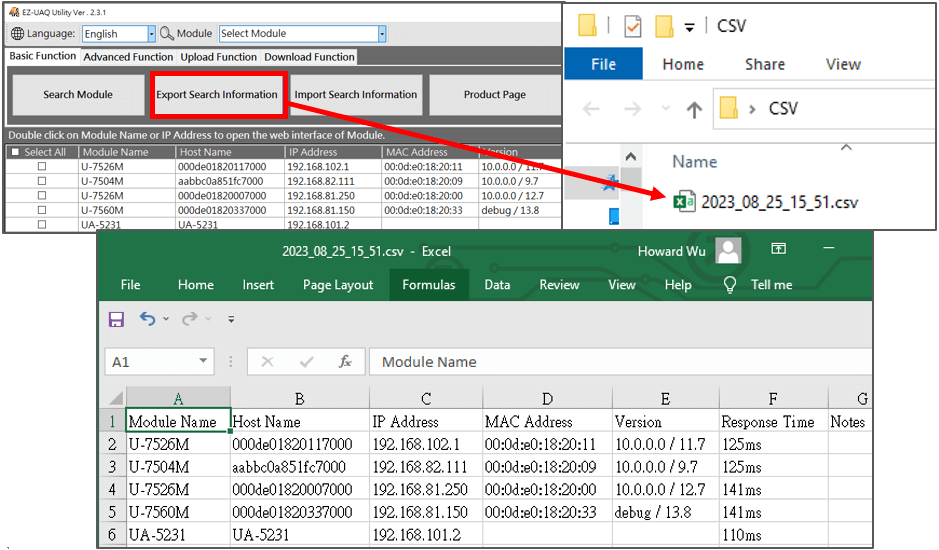Open the File tab in Explorer window
Screen dimensions: 939x550
[603, 64]
